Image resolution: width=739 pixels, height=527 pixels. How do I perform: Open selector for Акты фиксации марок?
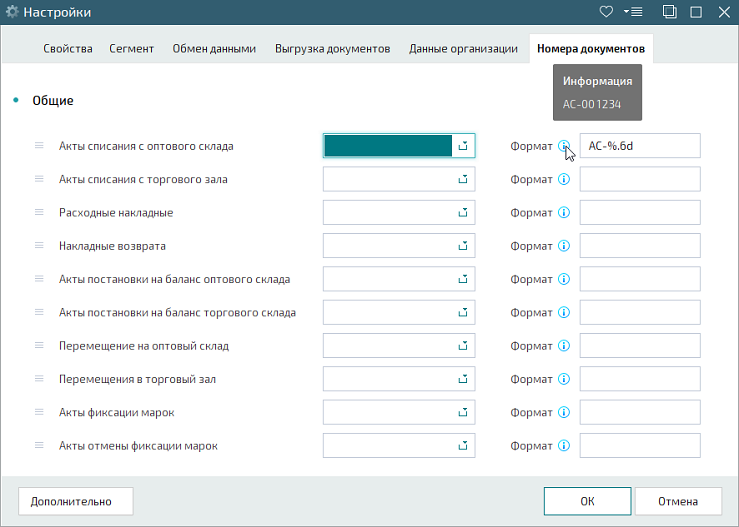463,412
